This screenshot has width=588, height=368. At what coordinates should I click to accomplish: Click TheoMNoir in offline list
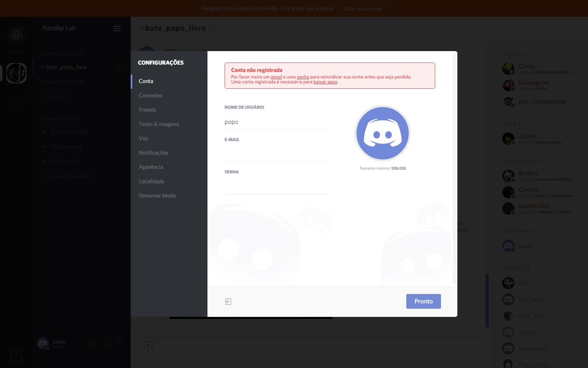click(x=534, y=365)
